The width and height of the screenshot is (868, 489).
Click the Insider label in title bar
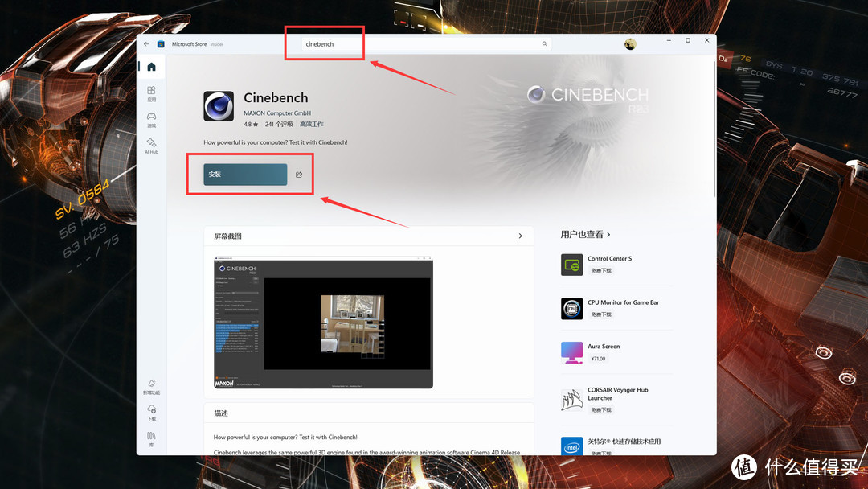click(x=216, y=44)
